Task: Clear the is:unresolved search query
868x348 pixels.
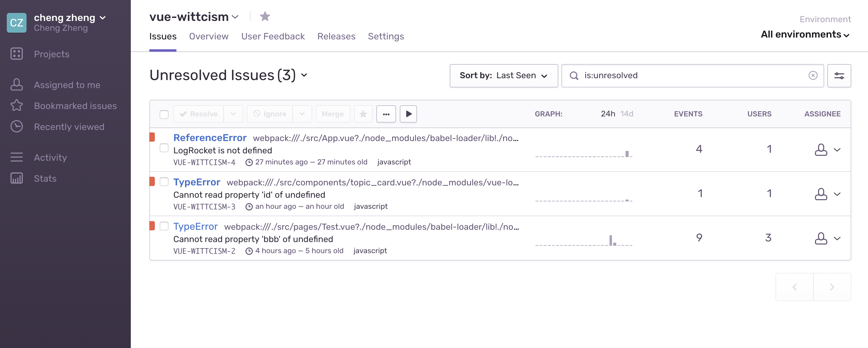Action: coord(813,75)
